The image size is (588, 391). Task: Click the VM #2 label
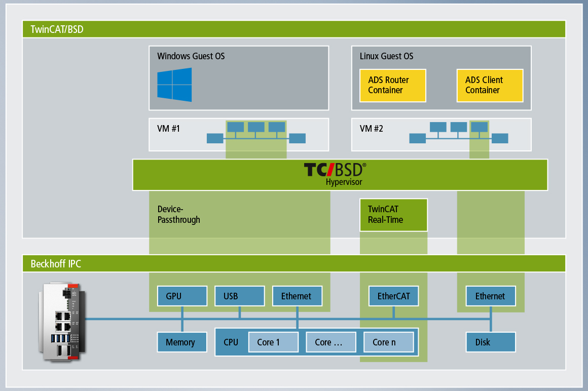point(371,129)
